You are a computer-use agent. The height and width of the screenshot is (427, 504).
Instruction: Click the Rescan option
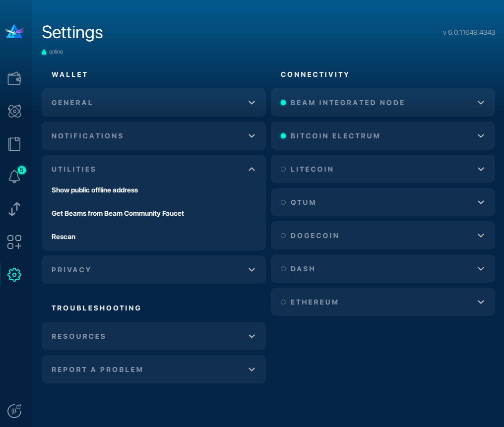click(x=63, y=237)
